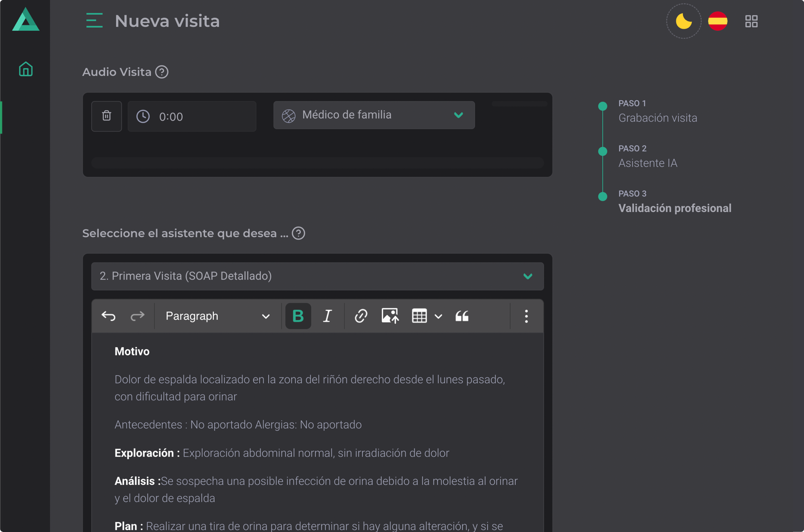
Task: Change language using the Spanish flag
Action: tap(717, 21)
